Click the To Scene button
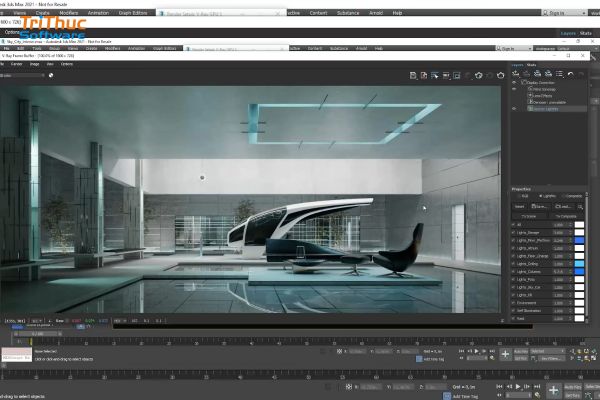 527,215
